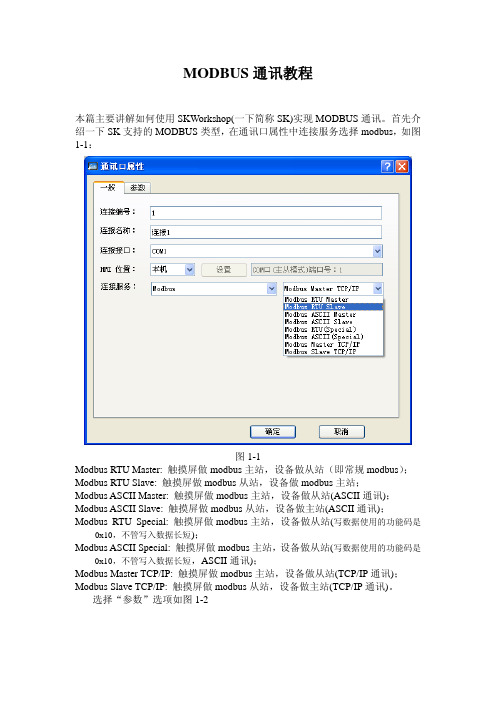
Task: Click the text 选择“参数”选项如图 1-2
Action: coord(150,600)
